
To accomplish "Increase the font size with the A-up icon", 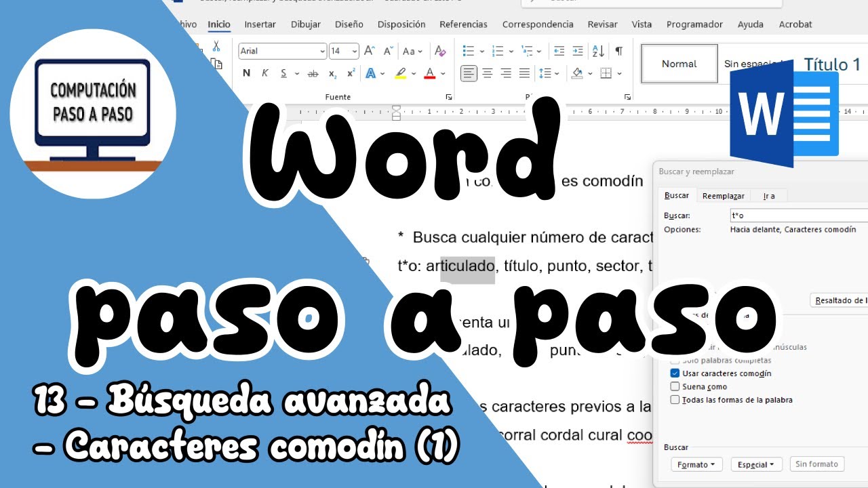I will click(x=370, y=51).
